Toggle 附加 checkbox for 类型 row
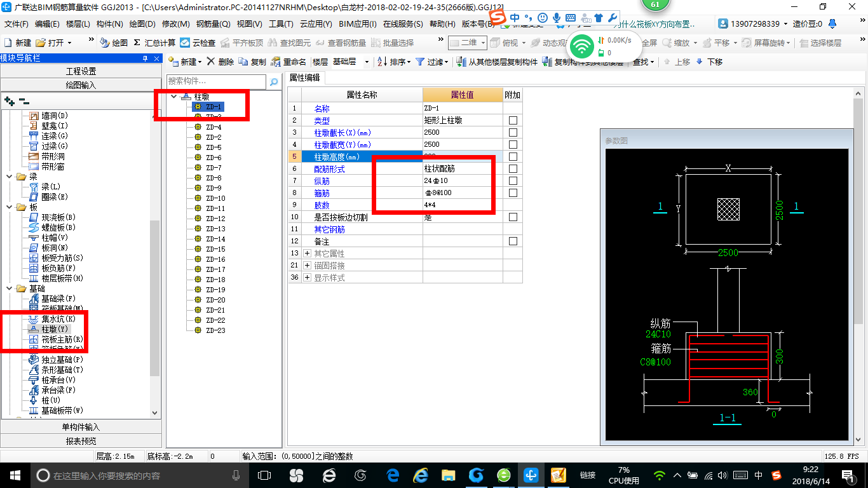The width and height of the screenshot is (868, 488). pos(513,121)
